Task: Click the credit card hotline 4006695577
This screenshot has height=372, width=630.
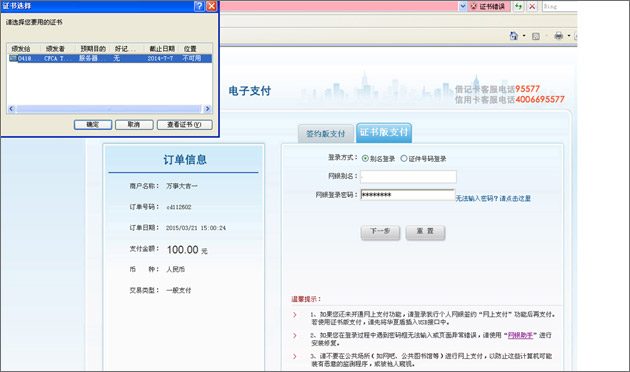Action: pyautogui.click(x=540, y=100)
